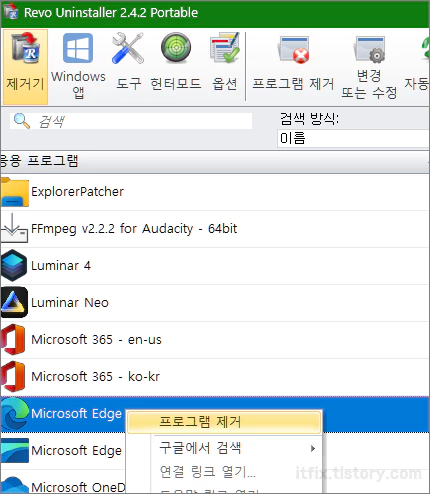Click the Microsoft OneDrive cloud icon

point(15,486)
